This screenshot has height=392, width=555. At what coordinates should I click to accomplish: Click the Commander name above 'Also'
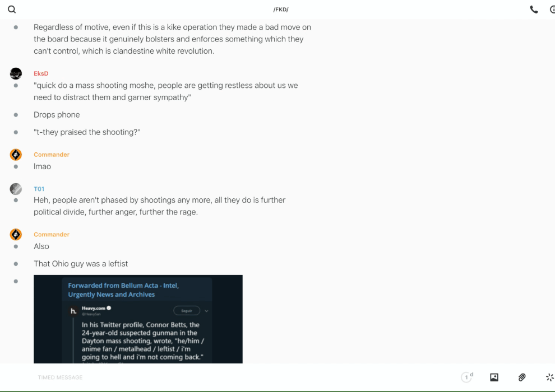(x=52, y=234)
